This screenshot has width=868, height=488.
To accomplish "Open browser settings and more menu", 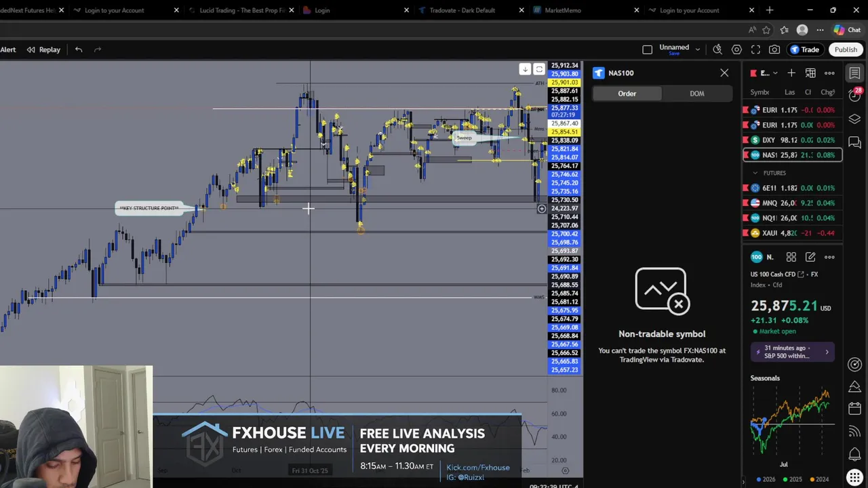I will pyautogui.click(x=820, y=30).
